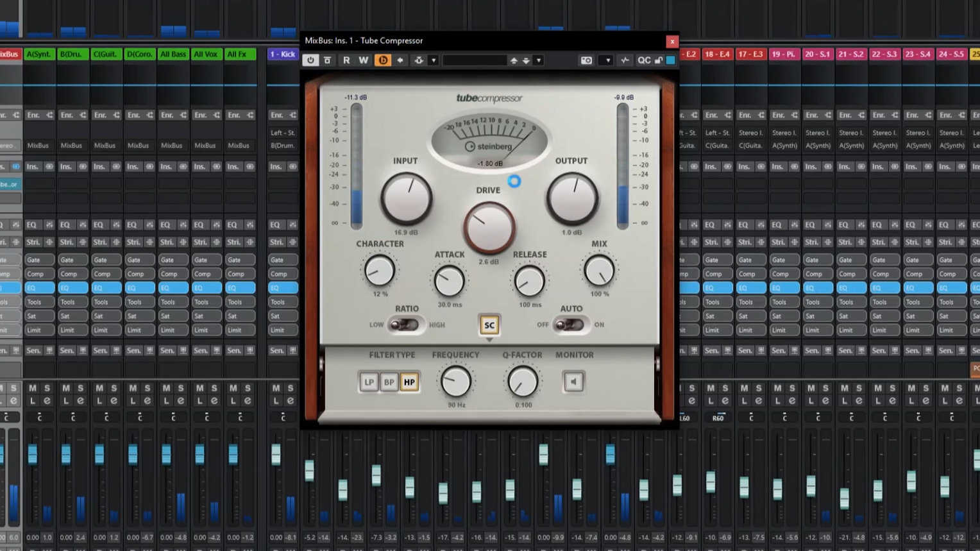Click the CHARACTER knob
This screenshot has width=980, height=551.
[x=380, y=271]
